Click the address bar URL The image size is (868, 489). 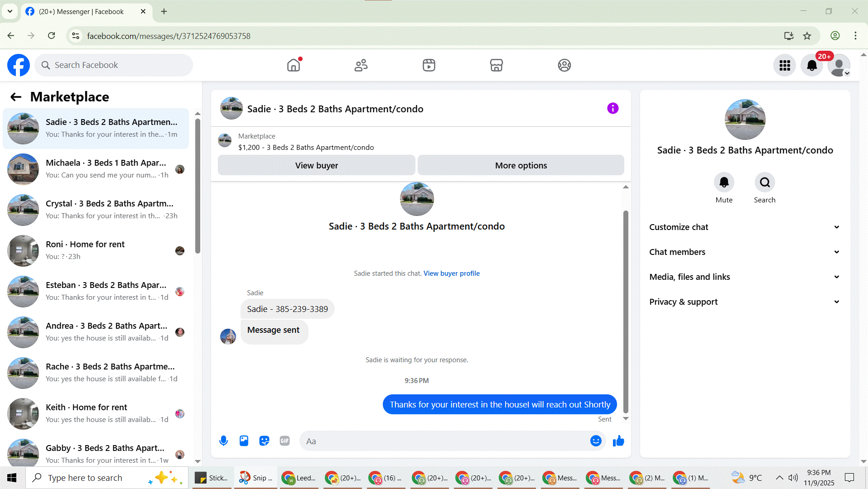pyautogui.click(x=169, y=36)
